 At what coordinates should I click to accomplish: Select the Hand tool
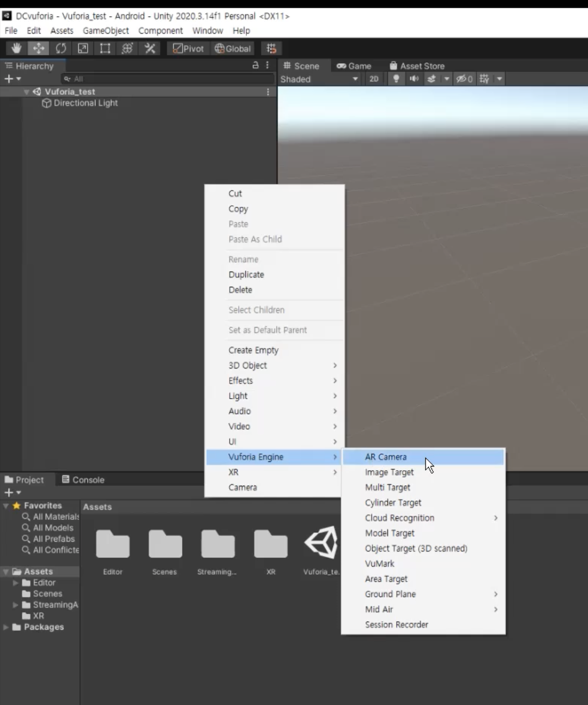click(x=17, y=48)
